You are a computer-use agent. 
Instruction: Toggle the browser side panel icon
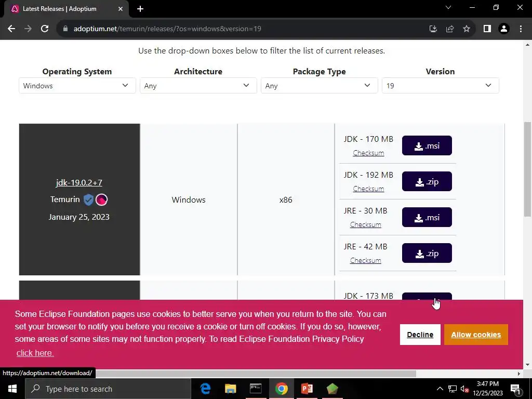coord(487,29)
